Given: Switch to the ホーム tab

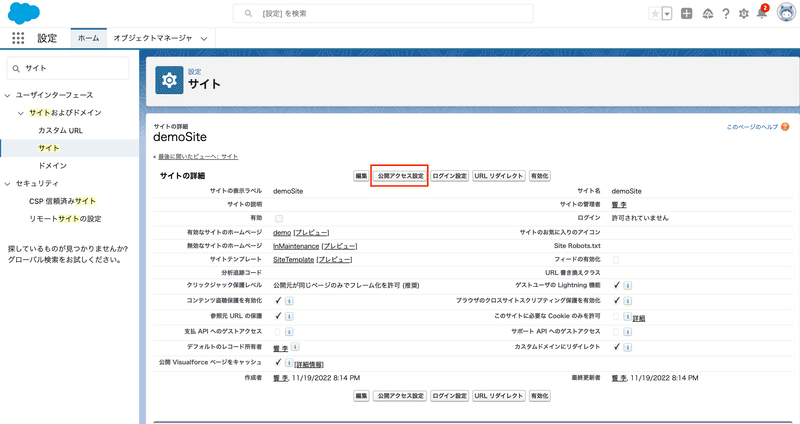Looking at the screenshot, I should [x=88, y=38].
